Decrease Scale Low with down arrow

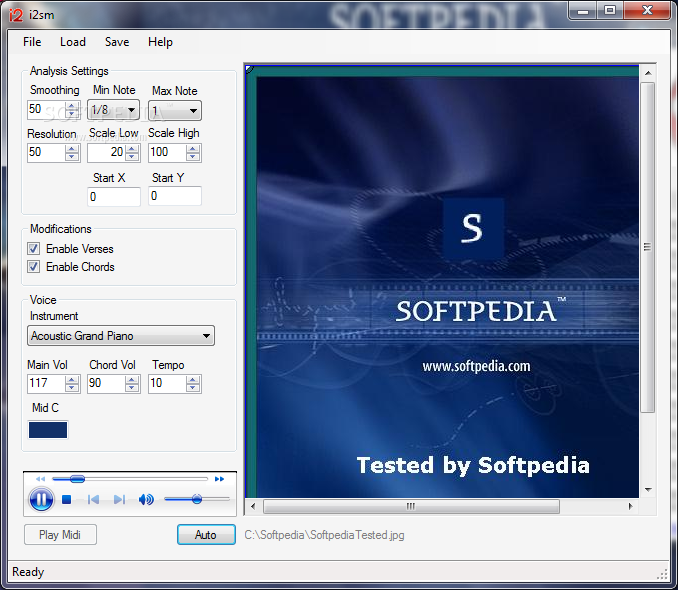point(132,157)
